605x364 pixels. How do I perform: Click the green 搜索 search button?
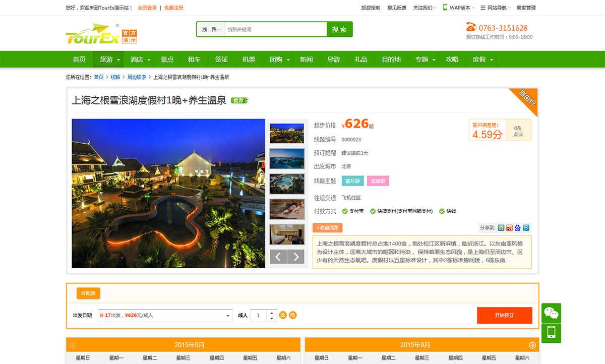point(339,29)
